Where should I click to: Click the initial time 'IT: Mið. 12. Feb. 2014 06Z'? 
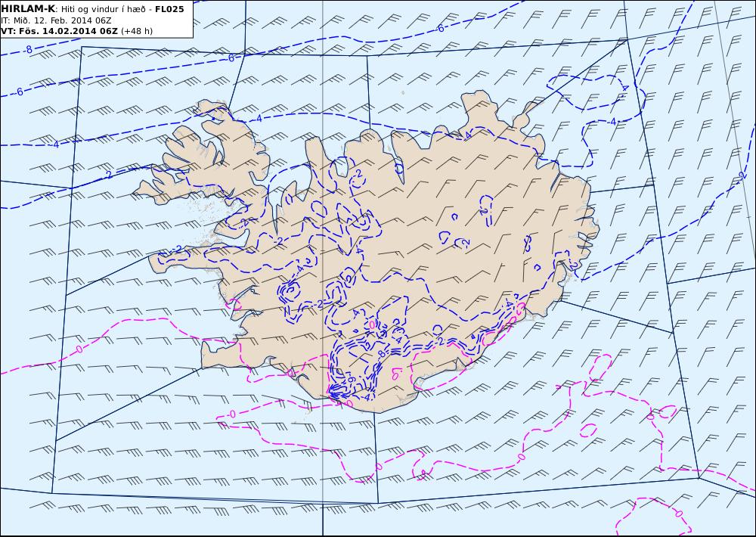57,20
